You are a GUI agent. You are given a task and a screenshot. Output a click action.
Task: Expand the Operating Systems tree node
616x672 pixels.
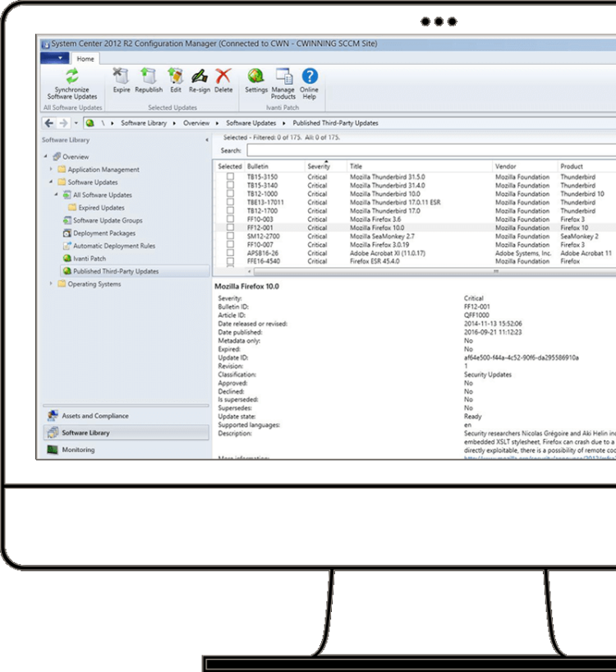click(51, 283)
